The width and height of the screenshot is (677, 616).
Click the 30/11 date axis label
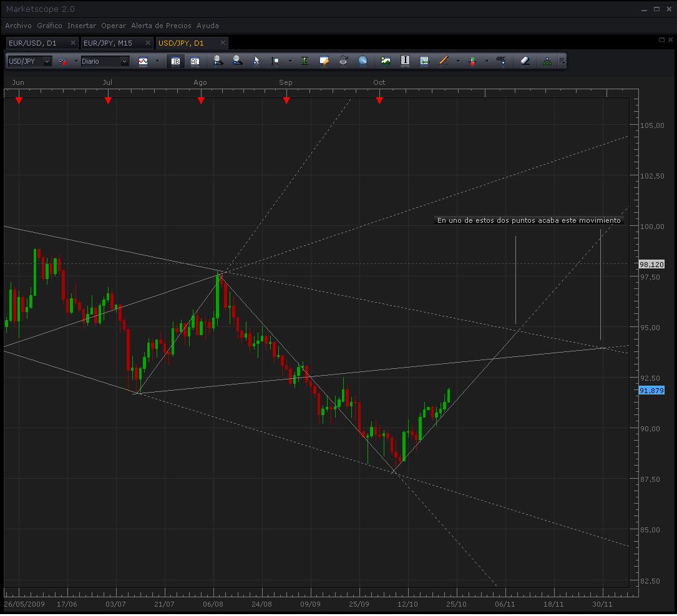(602, 604)
